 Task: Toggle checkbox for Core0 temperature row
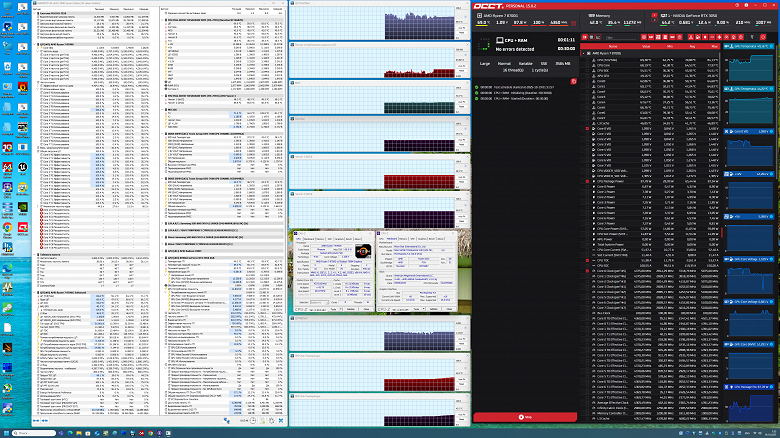click(x=587, y=81)
